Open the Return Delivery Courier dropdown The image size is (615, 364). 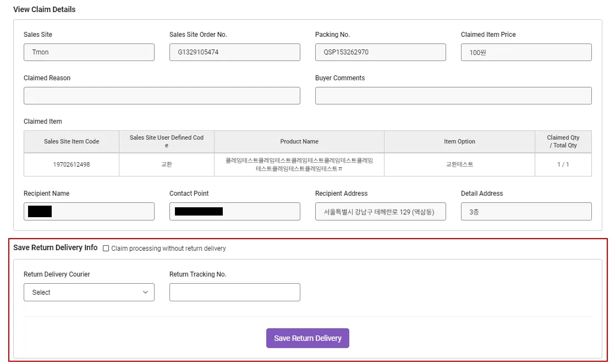(x=89, y=293)
